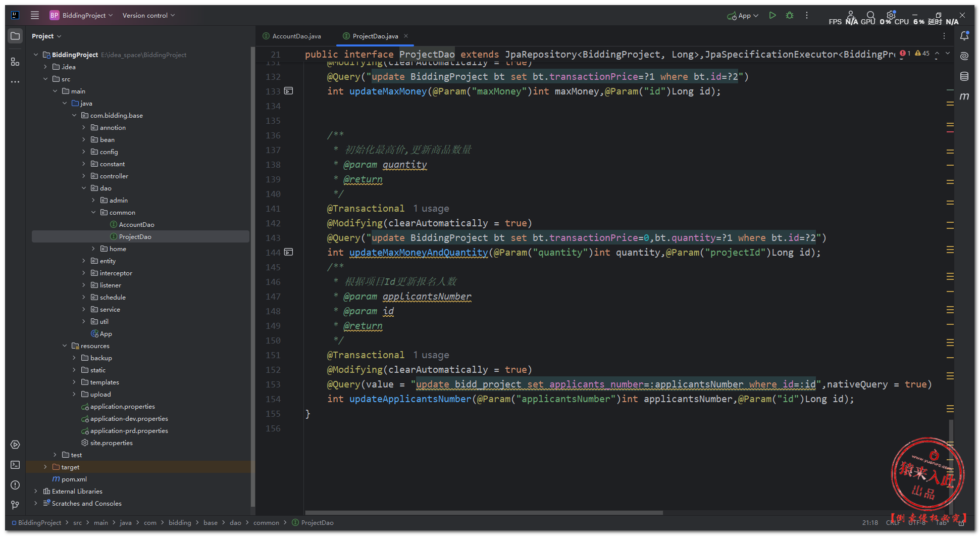Open the Terminal tool window
The image size is (980, 536).
coord(15,465)
